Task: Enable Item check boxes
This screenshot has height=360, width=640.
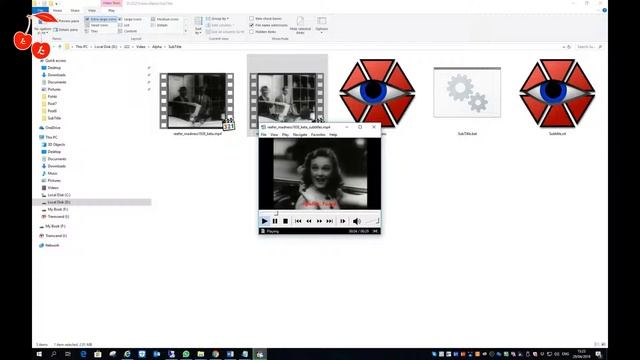Action: (265, 18)
